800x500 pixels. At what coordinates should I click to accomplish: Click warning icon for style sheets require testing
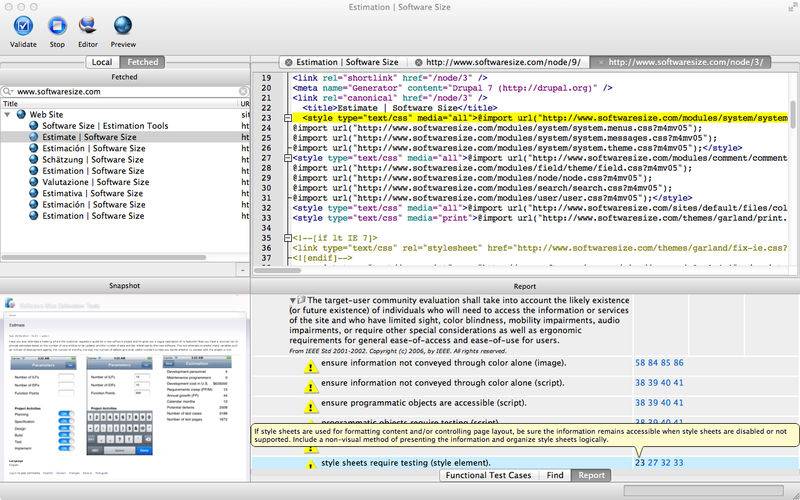click(x=311, y=465)
